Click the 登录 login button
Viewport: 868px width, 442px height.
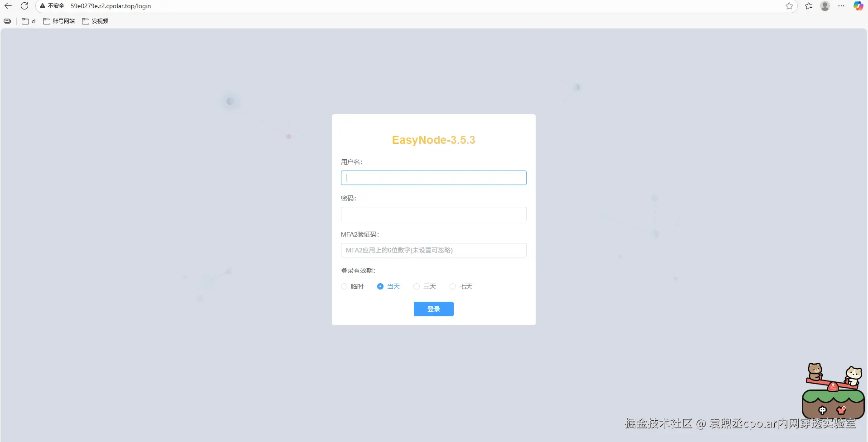(434, 309)
